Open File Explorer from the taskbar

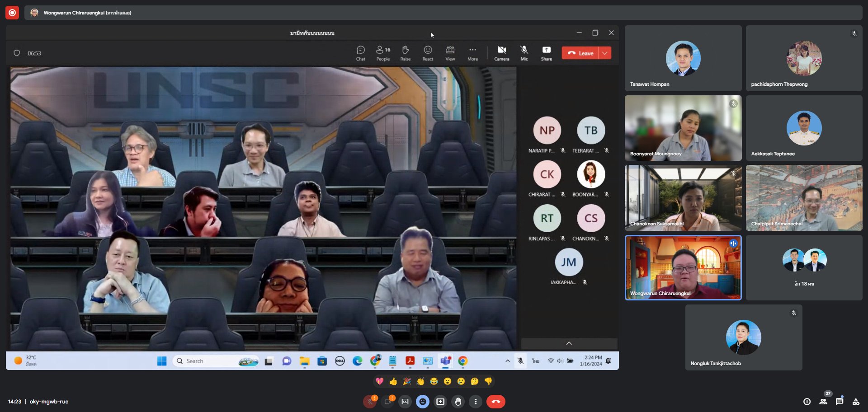pos(304,361)
